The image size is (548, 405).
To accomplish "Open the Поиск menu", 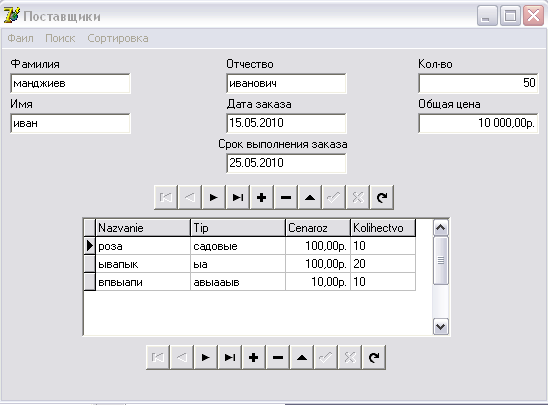I will [60, 38].
